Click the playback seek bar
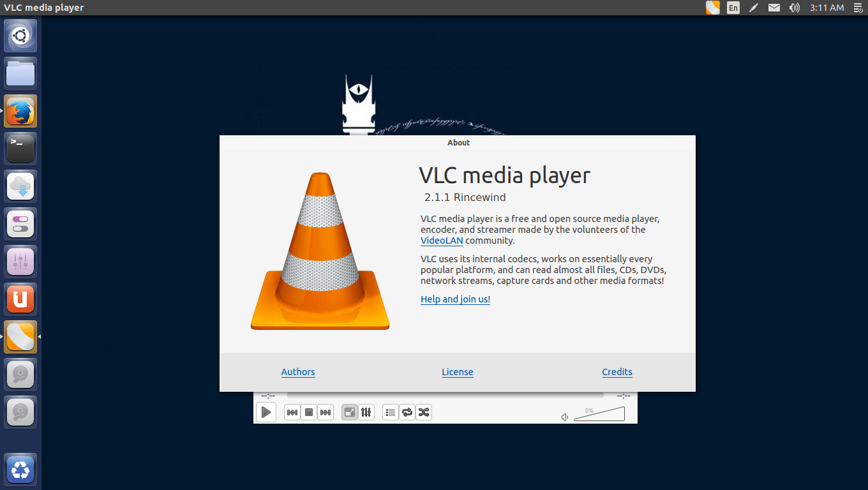The height and width of the screenshot is (490, 868). (x=445, y=396)
